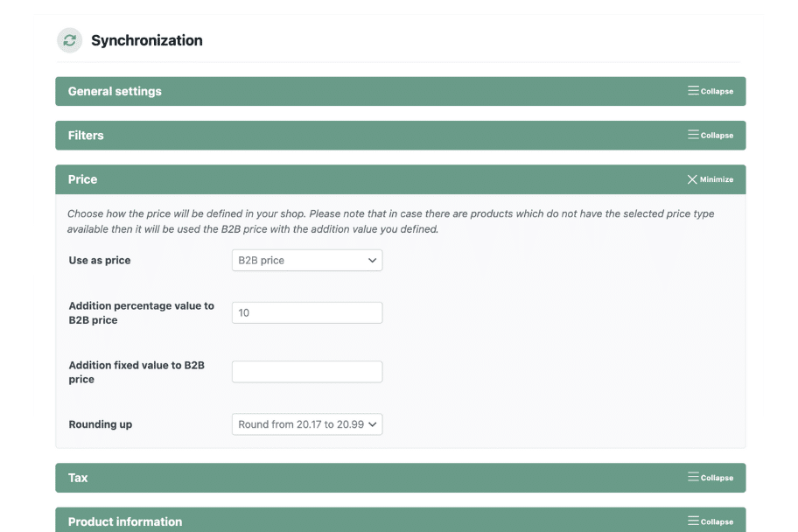Expand the Product information section header
Screen dimensions: 798x532
(x=125, y=521)
